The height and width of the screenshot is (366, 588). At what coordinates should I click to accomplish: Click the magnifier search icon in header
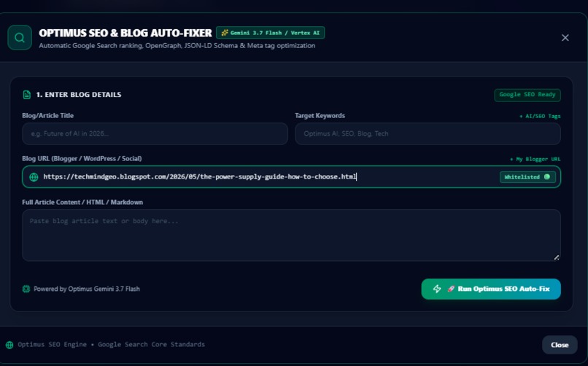(x=20, y=37)
